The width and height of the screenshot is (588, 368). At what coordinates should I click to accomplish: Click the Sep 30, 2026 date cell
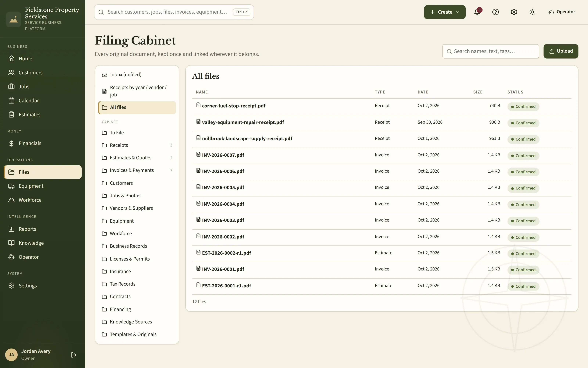430,122
